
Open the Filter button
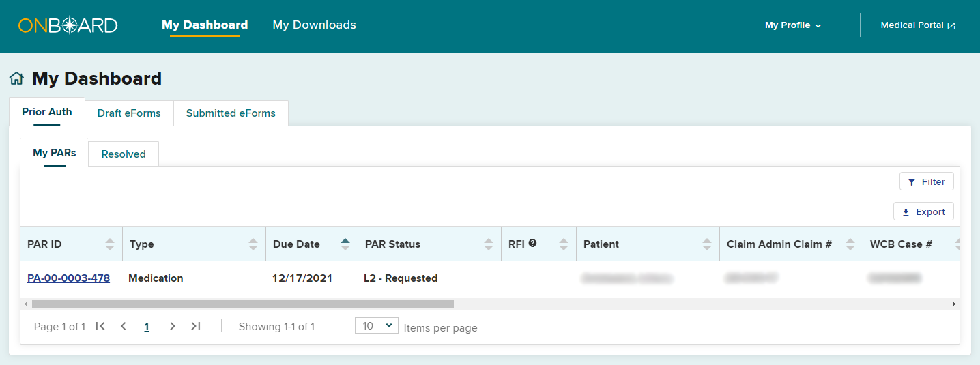click(927, 181)
